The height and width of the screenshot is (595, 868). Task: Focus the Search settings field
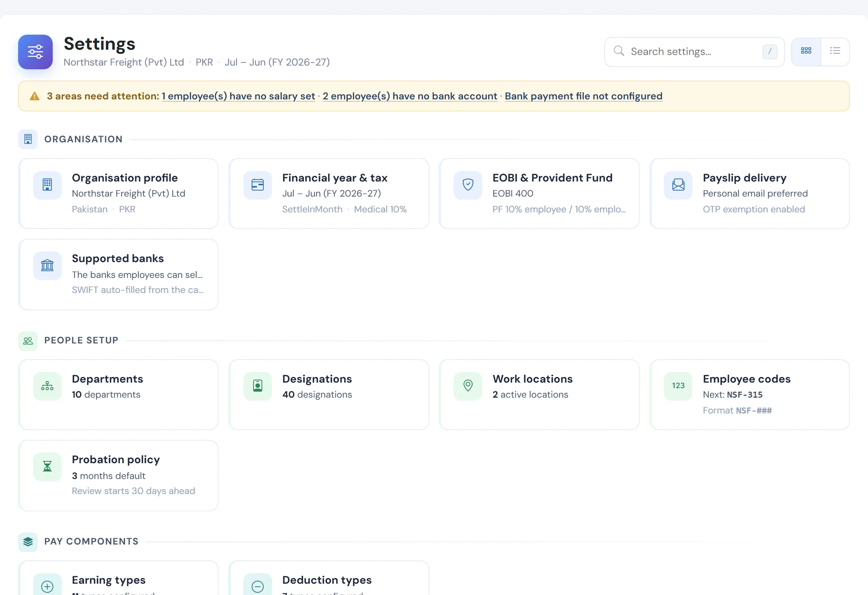pyautogui.click(x=695, y=52)
